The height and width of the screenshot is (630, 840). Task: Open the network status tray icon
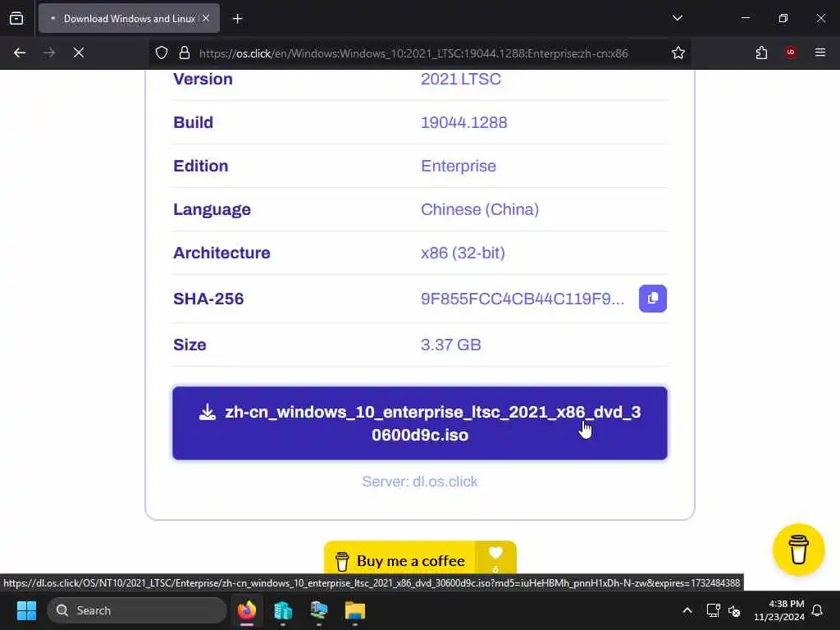point(713,610)
